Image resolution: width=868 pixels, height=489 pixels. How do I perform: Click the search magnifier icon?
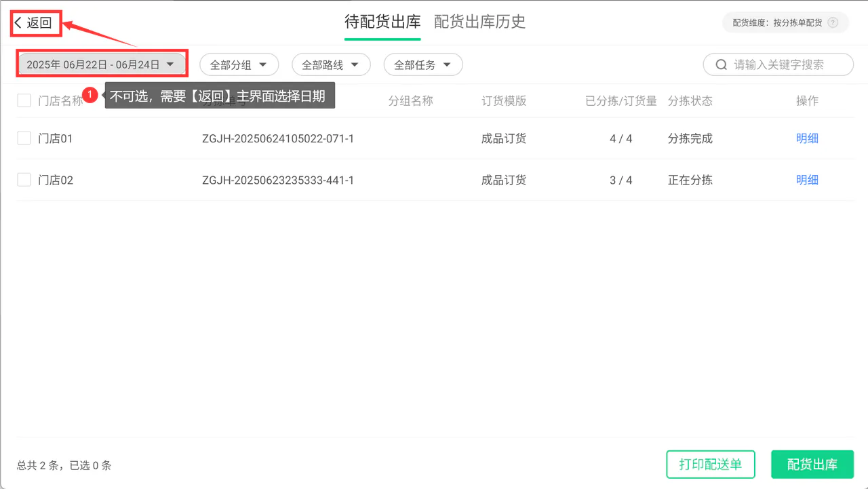tap(720, 65)
